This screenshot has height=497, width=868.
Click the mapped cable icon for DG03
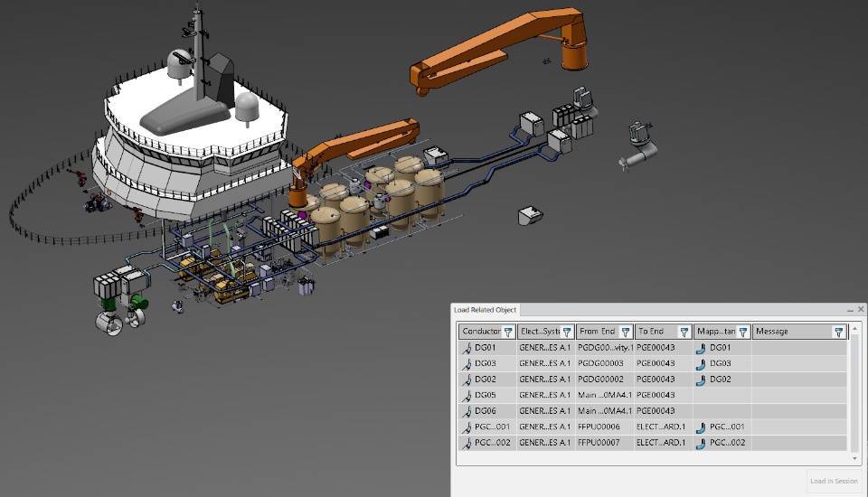tap(701, 363)
